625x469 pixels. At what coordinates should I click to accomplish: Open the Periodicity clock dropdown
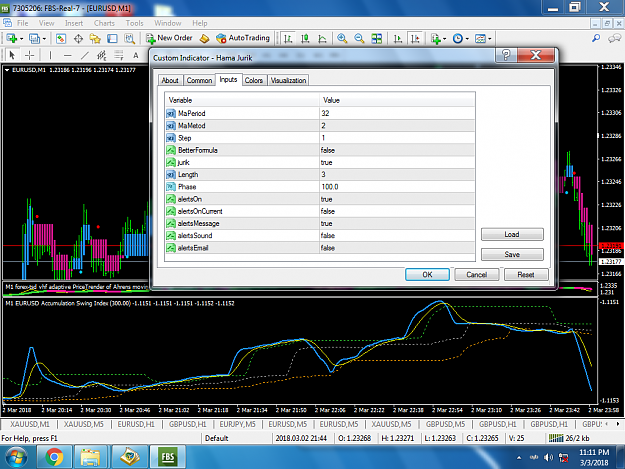[x=460, y=38]
